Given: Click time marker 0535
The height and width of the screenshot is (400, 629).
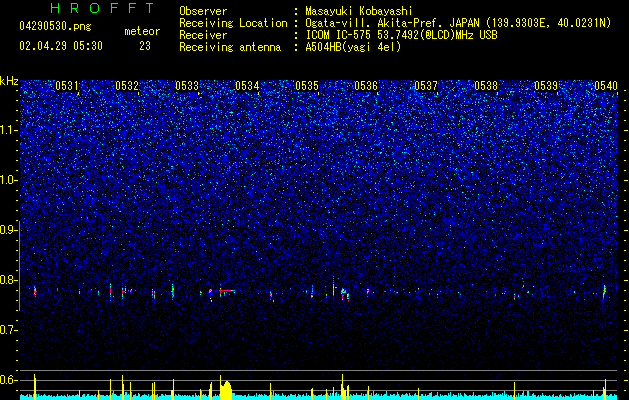Looking at the screenshot, I should (307, 85).
